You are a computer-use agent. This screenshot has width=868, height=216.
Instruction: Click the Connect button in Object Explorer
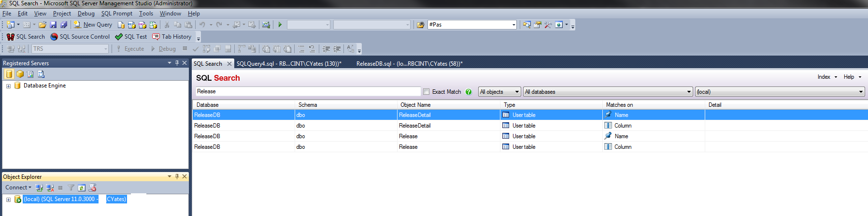[x=18, y=187]
